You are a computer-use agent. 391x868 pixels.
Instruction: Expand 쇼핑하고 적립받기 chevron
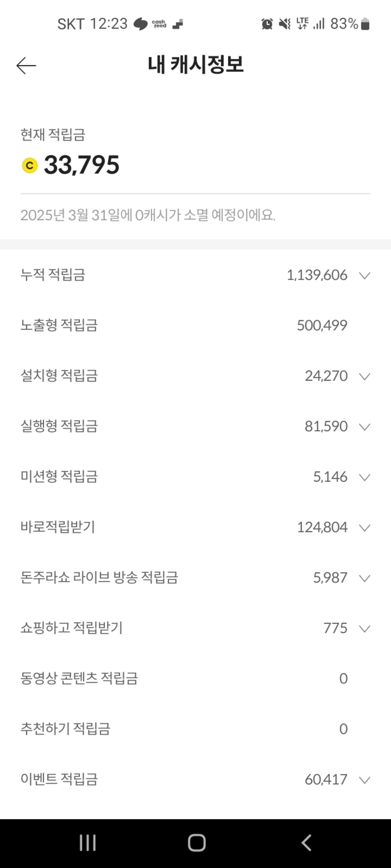point(365,628)
